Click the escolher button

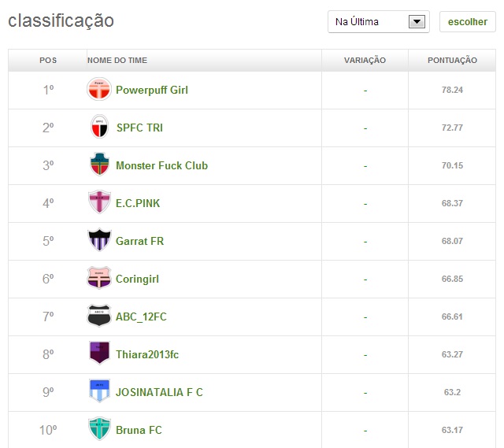(x=467, y=22)
